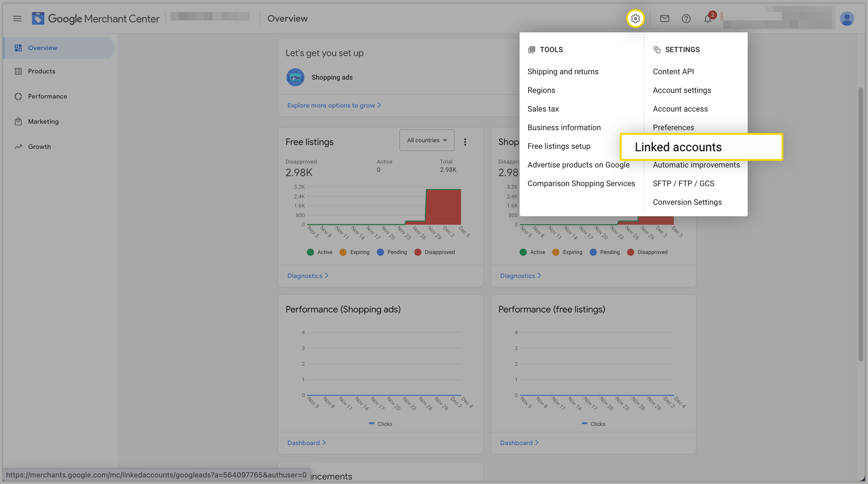
Task: Click the Marketing bag sidebar icon
Action: [x=18, y=121]
